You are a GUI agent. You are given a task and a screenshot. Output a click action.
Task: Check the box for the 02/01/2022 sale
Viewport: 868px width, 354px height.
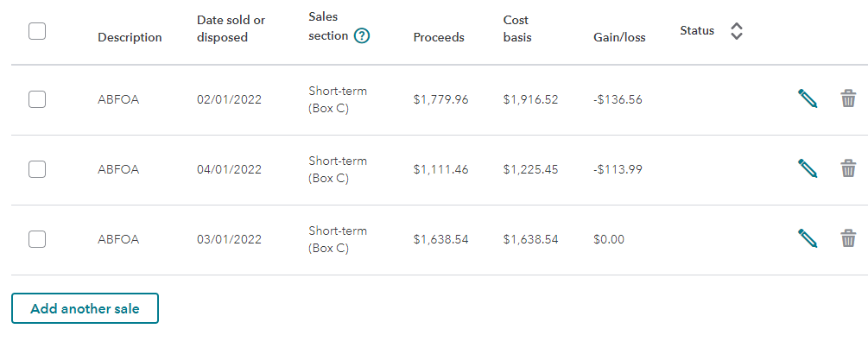[37, 99]
